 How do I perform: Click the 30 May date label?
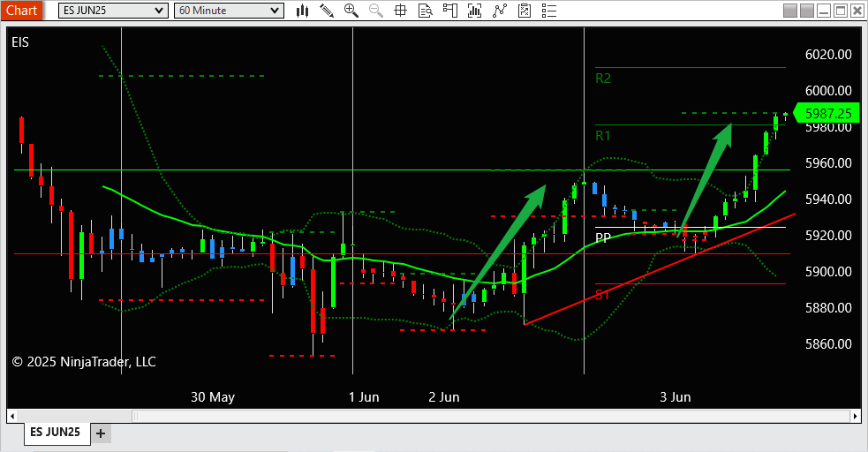213,397
